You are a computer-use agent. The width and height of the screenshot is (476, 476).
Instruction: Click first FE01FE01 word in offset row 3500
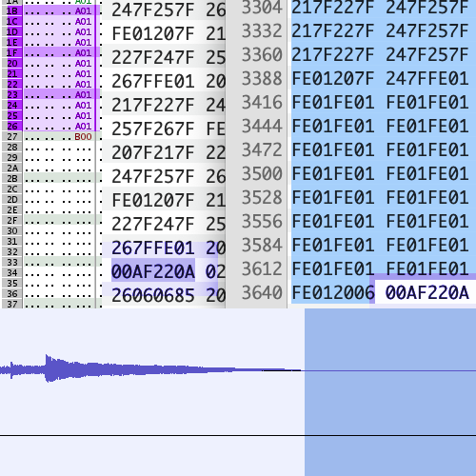(333, 173)
